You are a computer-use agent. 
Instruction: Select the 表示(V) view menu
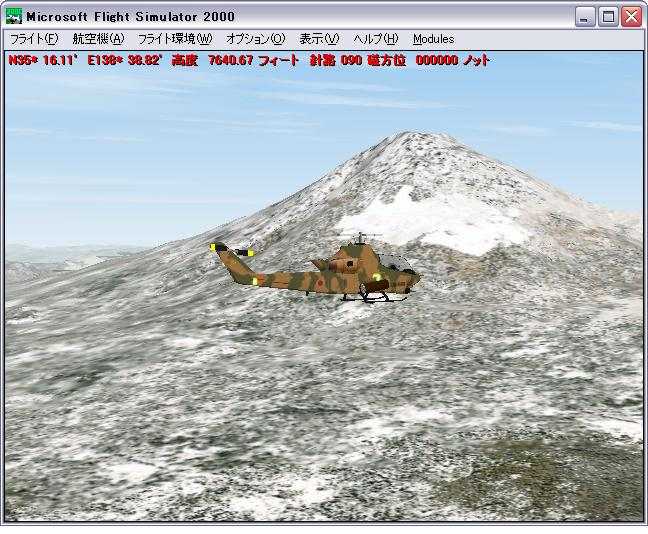pyautogui.click(x=319, y=39)
